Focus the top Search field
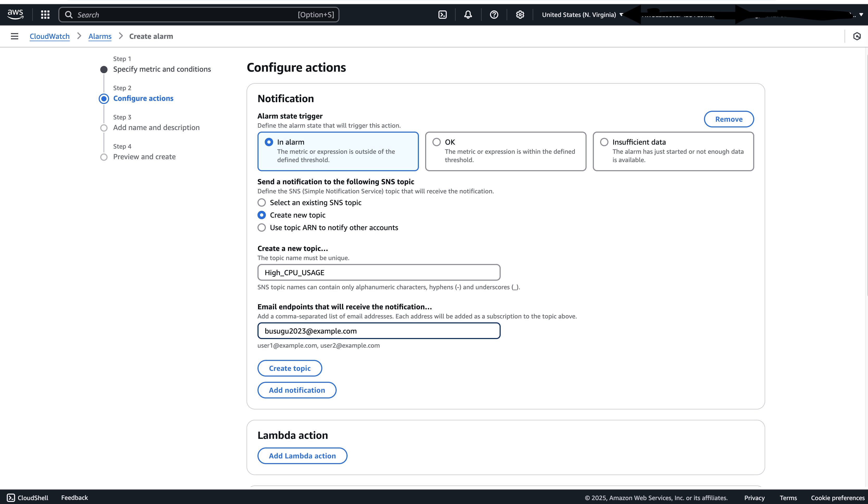 click(x=199, y=15)
